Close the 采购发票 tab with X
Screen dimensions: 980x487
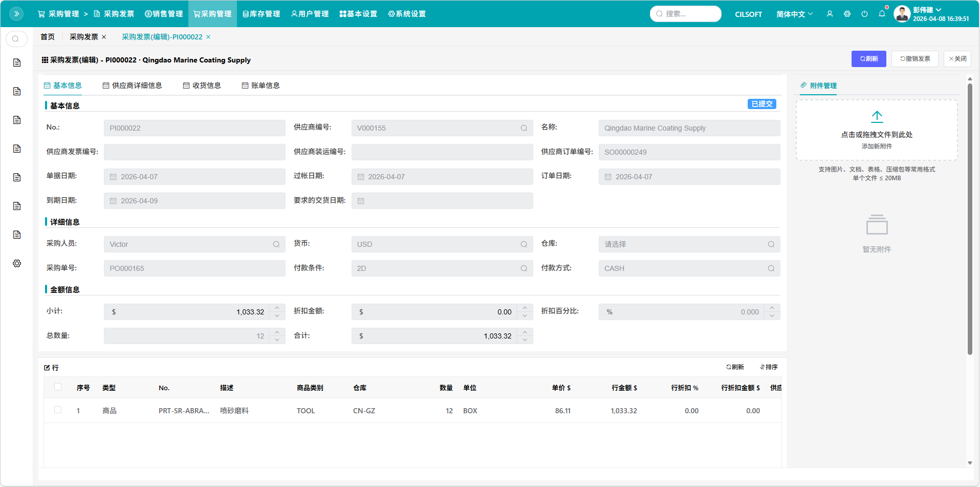[x=104, y=37]
